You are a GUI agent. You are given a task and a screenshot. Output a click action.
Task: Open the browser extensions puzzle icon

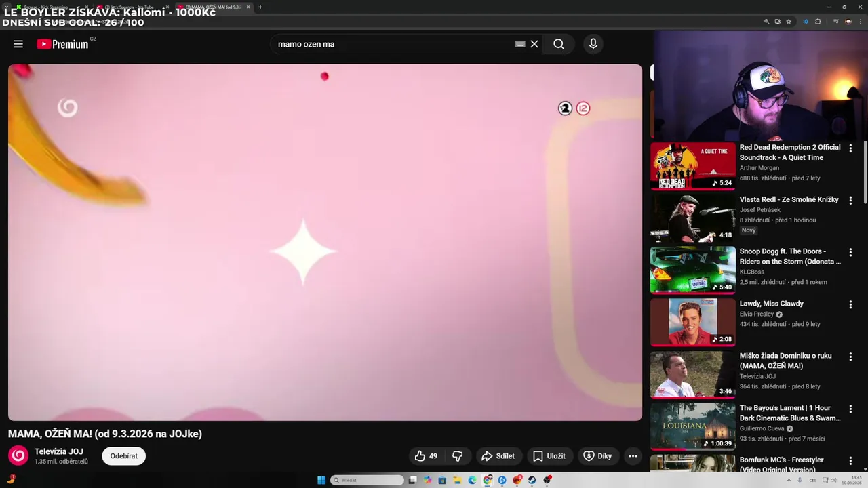point(818,22)
